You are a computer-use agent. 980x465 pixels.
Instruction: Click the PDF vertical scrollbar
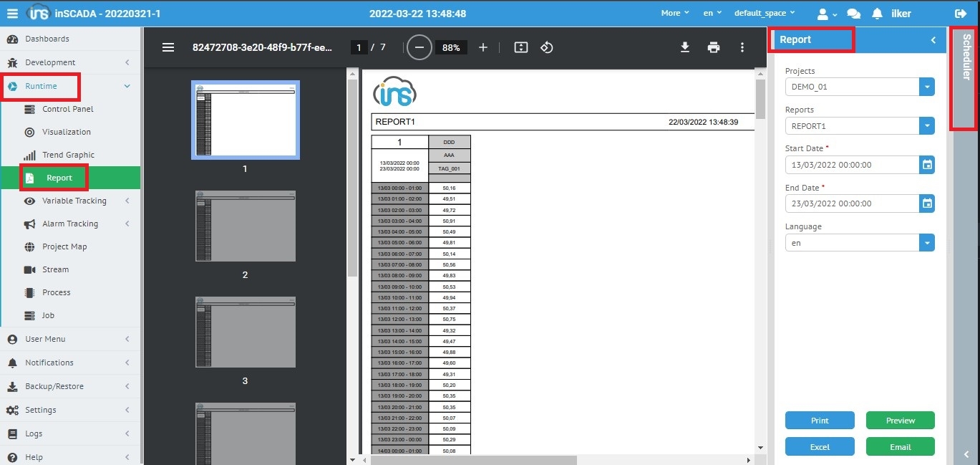coord(760,215)
